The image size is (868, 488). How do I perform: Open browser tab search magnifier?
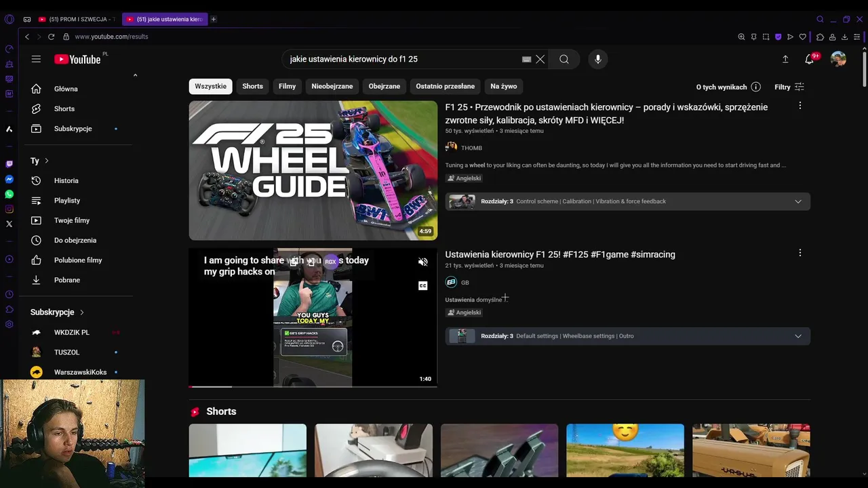(x=820, y=19)
